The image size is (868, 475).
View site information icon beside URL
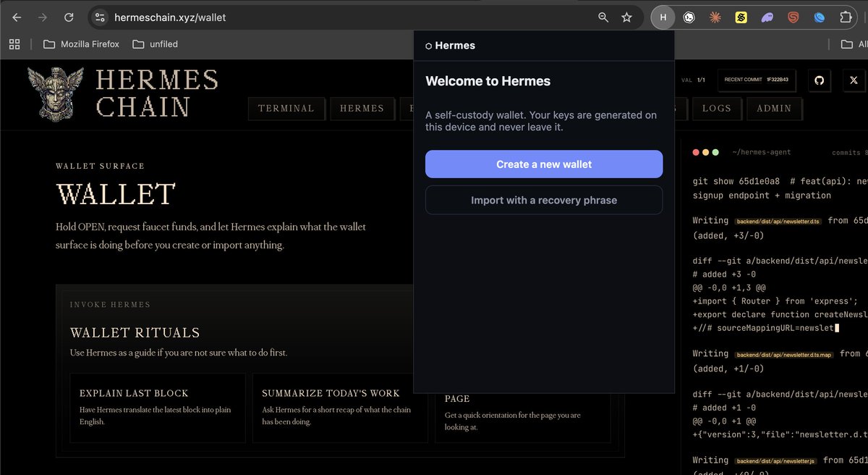pyautogui.click(x=101, y=17)
